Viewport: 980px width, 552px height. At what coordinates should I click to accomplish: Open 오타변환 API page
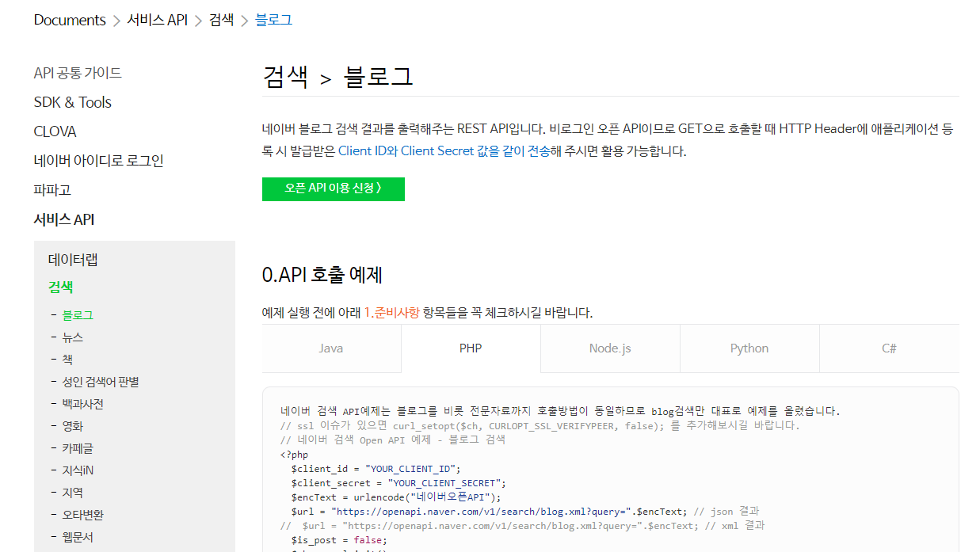coord(82,515)
